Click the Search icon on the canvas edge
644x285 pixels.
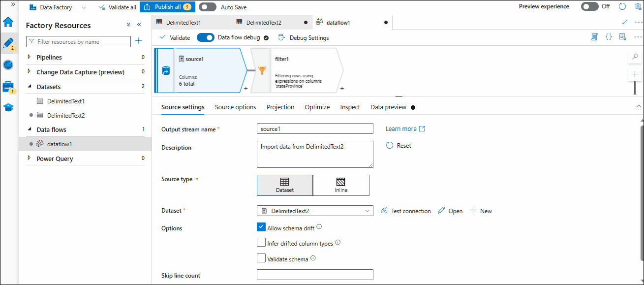635,56
